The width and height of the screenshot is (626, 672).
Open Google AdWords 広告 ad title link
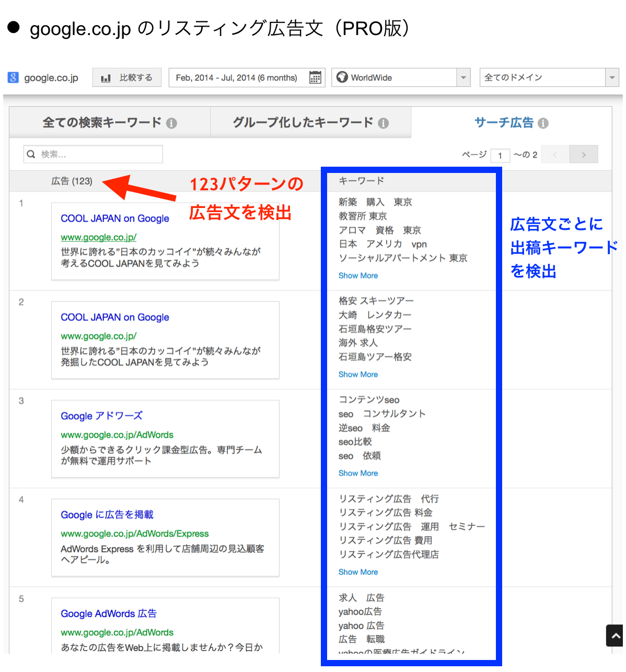tap(109, 613)
